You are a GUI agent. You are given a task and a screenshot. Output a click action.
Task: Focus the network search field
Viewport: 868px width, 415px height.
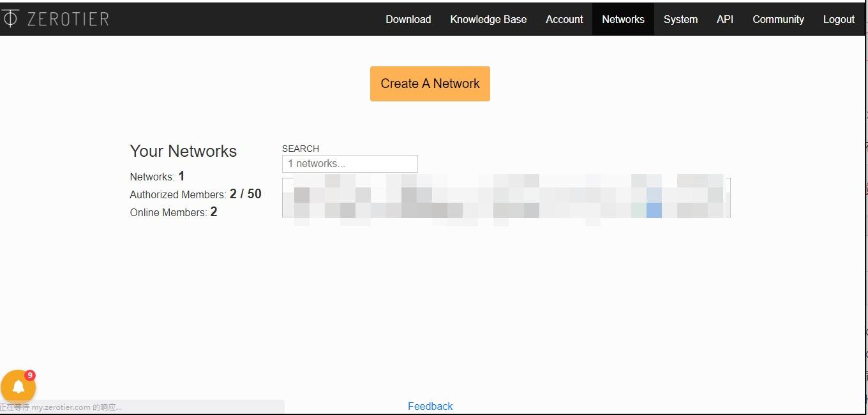coord(350,164)
